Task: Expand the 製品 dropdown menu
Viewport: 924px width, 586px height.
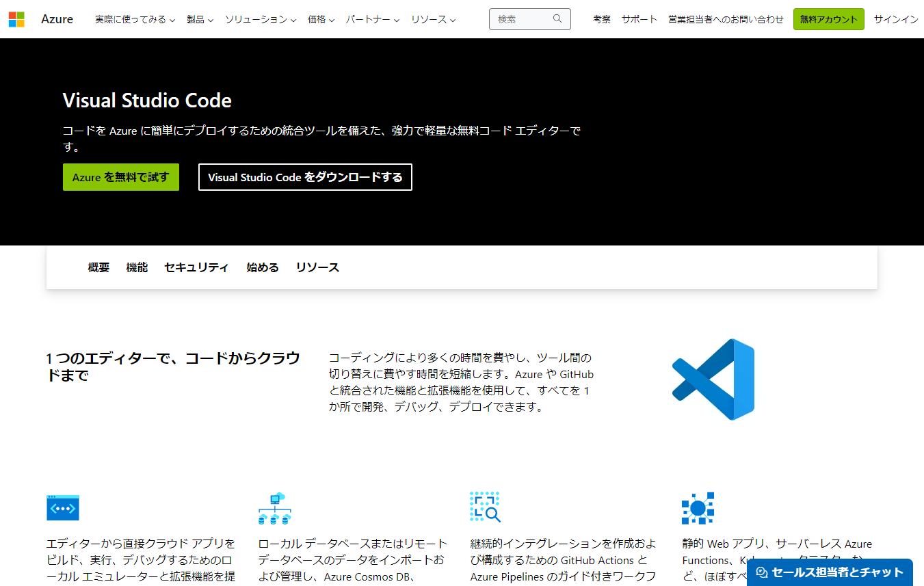Action: click(x=199, y=19)
